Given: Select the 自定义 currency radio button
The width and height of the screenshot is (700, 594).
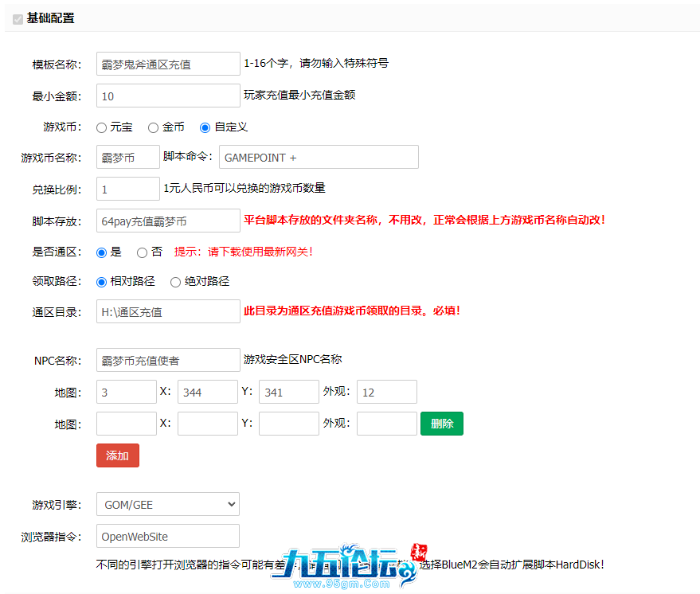Looking at the screenshot, I should [x=205, y=127].
